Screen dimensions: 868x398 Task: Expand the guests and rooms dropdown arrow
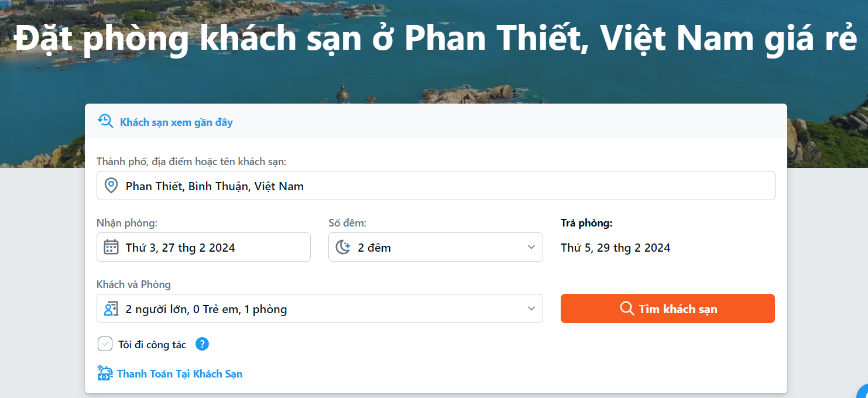[x=531, y=308]
